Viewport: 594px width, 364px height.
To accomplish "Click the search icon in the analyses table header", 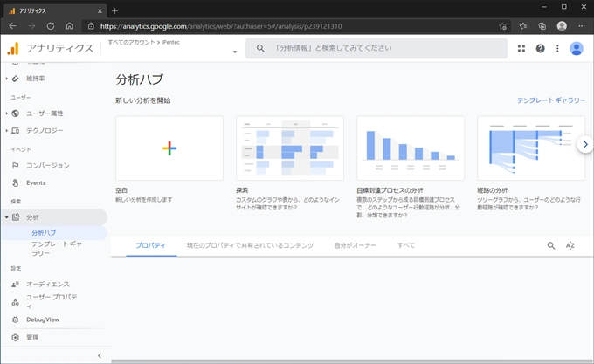I will (551, 245).
